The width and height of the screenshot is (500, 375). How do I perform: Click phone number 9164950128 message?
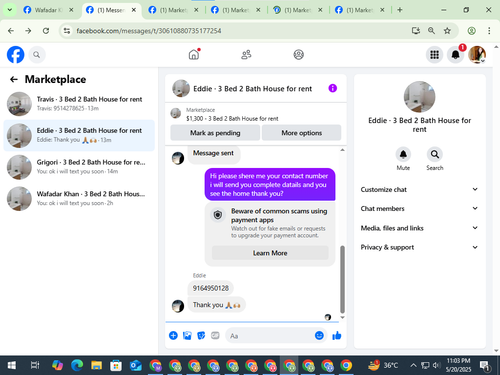(x=211, y=288)
